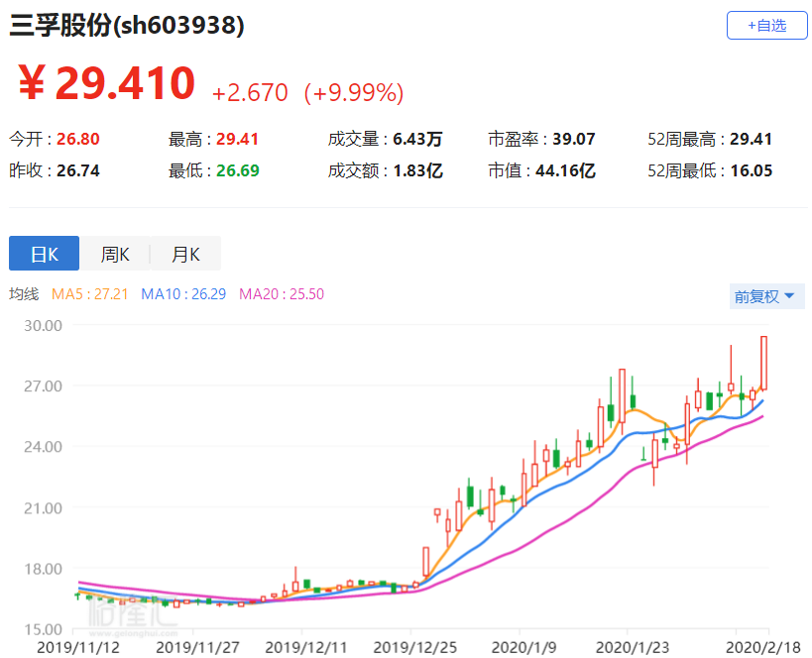Click the 2020/1/23 date axis label
Image resolution: width=812 pixels, height=658 pixels.
tap(633, 647)
